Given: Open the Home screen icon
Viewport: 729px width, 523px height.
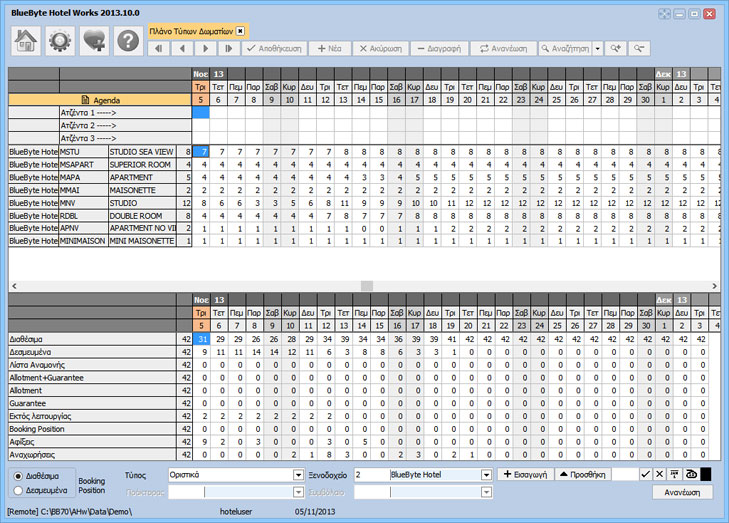Looking at the screenshot, I should pyautogui.click(x=25, y=40).
